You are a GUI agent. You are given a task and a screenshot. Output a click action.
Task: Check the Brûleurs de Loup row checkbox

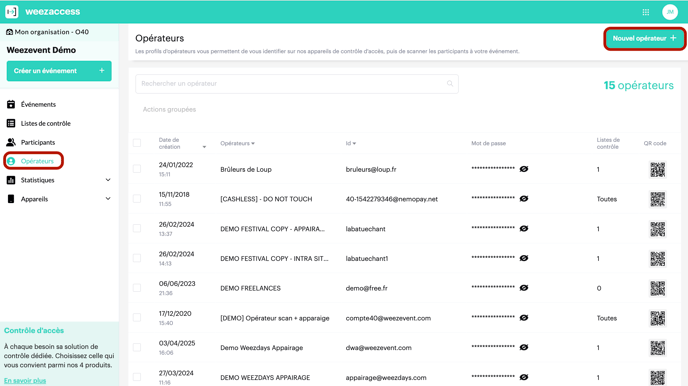coord(137,169)
